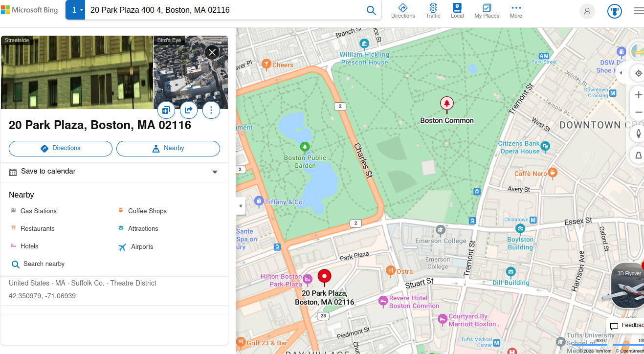Click the red 20 Park Plaza pin
This screenshot has width=644, height=354.
click(x=324, y=277)
